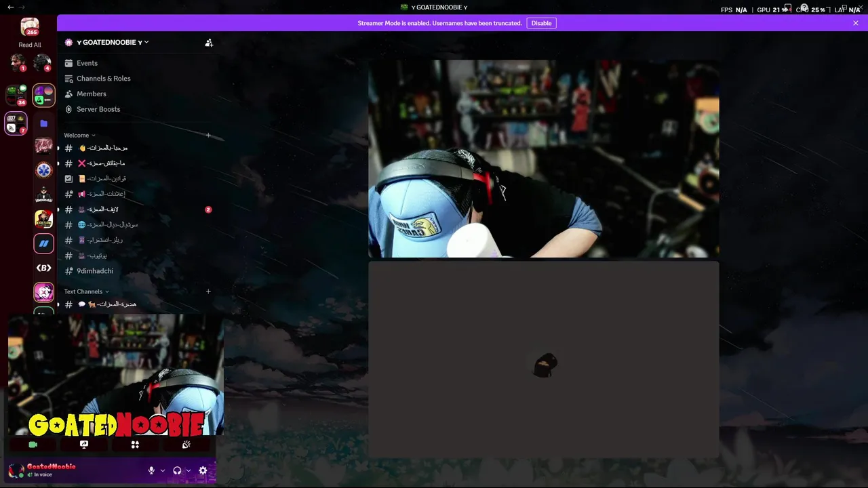Go back with title bar arrow

11,7
